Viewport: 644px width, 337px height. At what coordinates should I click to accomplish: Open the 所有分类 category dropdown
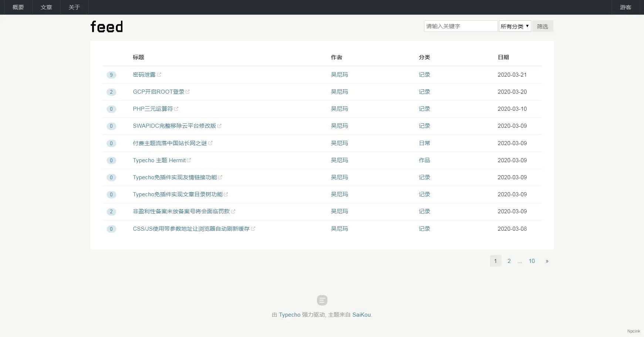(x=515, y=26)
